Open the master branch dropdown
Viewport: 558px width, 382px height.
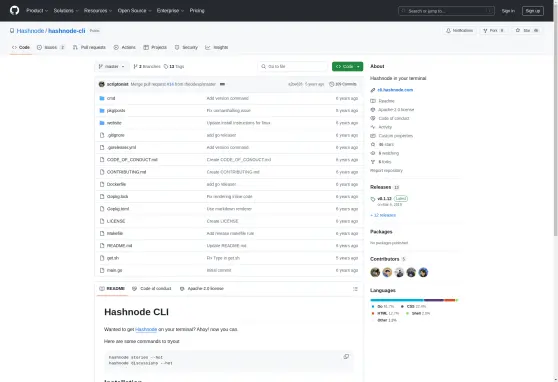pos(112,67)
